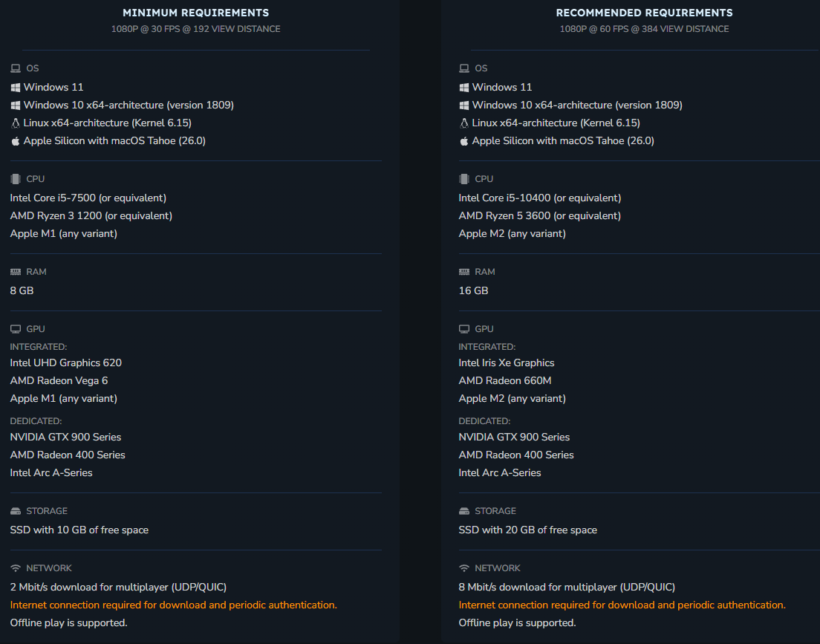Screen dimensions: 820x644
Task: Select the CPU chip icon under Minimum Requirements
Action: pyautogui.click(x=16, y=179)
